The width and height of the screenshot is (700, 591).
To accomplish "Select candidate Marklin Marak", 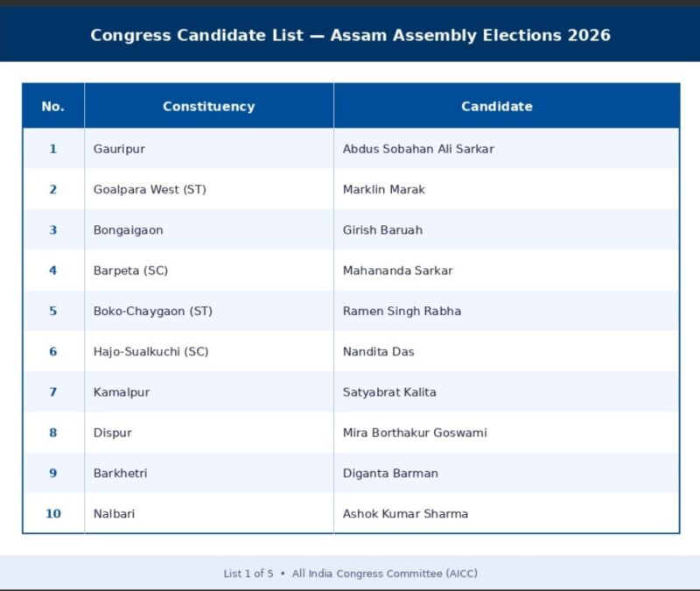I will coord(383,189).
